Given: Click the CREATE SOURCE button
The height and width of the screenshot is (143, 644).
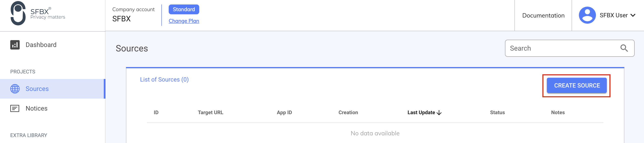Looking at the screenshot, I should click(577, 85).
